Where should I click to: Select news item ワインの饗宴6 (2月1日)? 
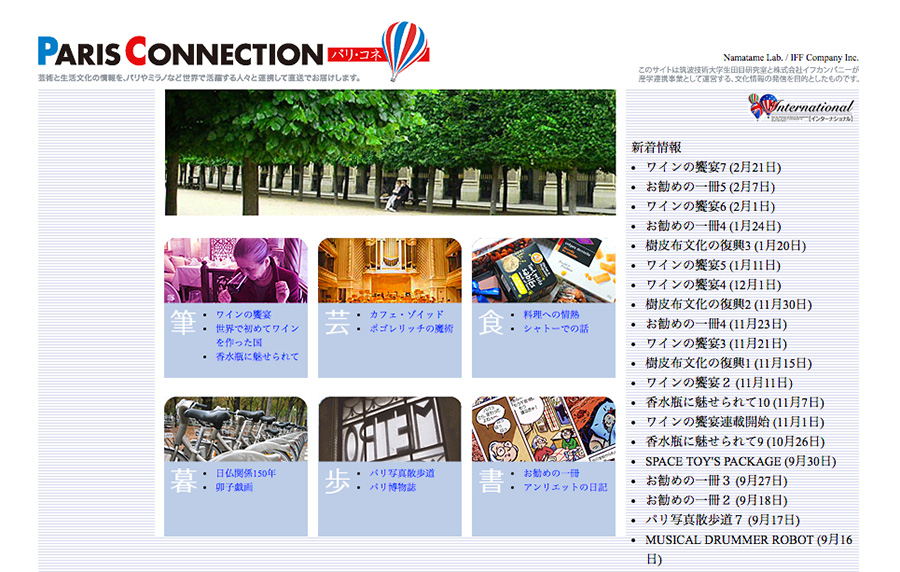711,206
